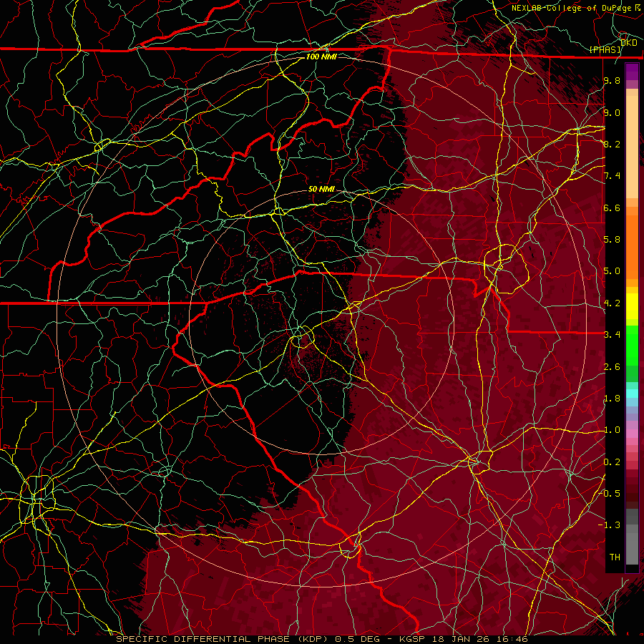Click the 3.4 value on the scale
Image resolution: width=644 pixels, height=644 pixels.
tap(612, 334)
